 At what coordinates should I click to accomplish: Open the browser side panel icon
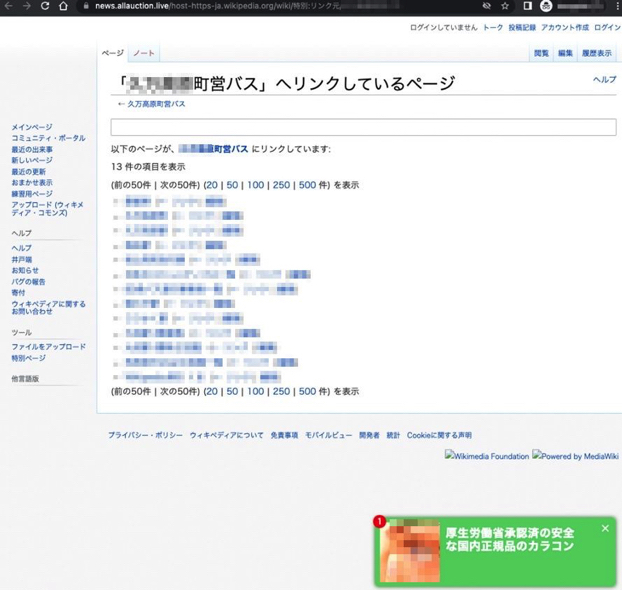527,6
